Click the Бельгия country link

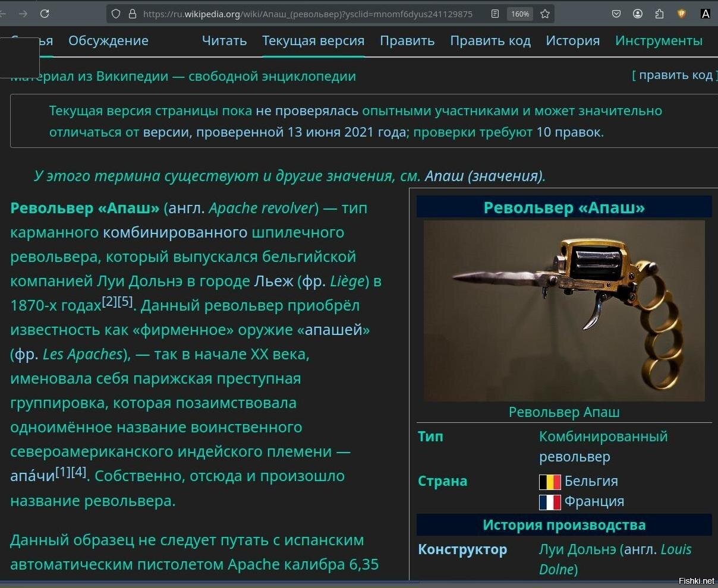pos(591,481)
